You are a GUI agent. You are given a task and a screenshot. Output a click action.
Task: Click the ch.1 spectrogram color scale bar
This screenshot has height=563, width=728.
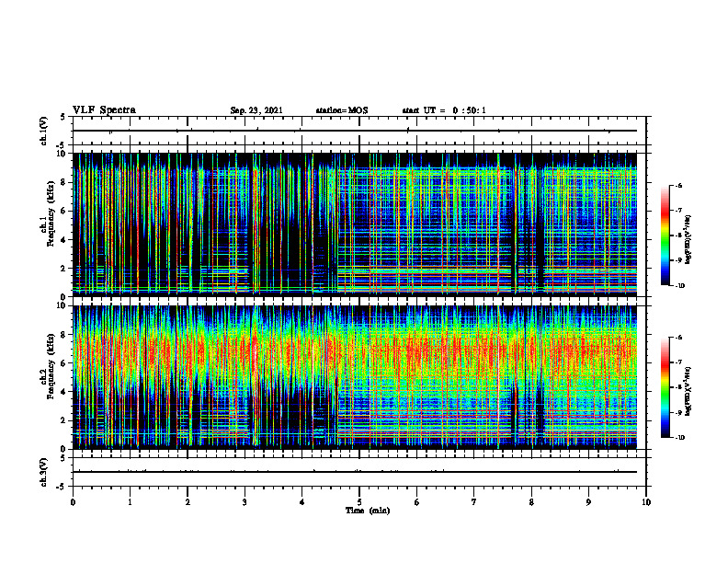tap(665, 236)
